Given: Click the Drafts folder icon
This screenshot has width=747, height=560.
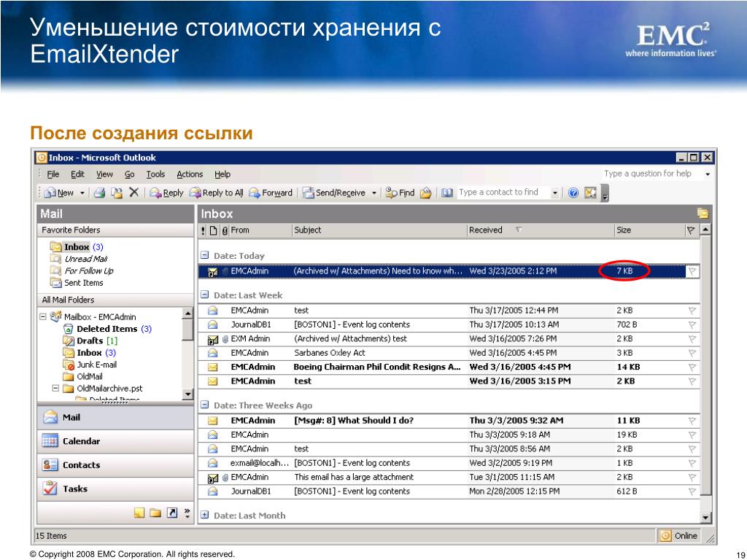Looking at the screenshot, I should pos(69,341).
